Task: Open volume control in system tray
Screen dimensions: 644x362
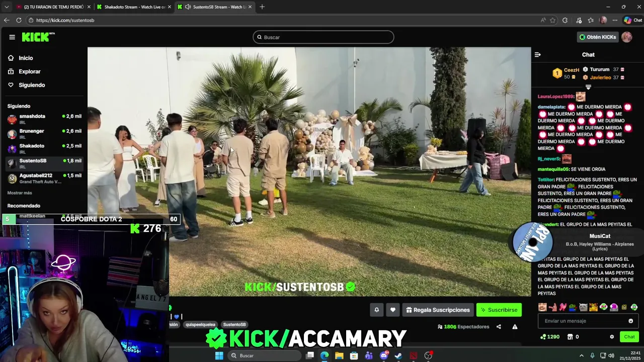Action: pos(611,355)
